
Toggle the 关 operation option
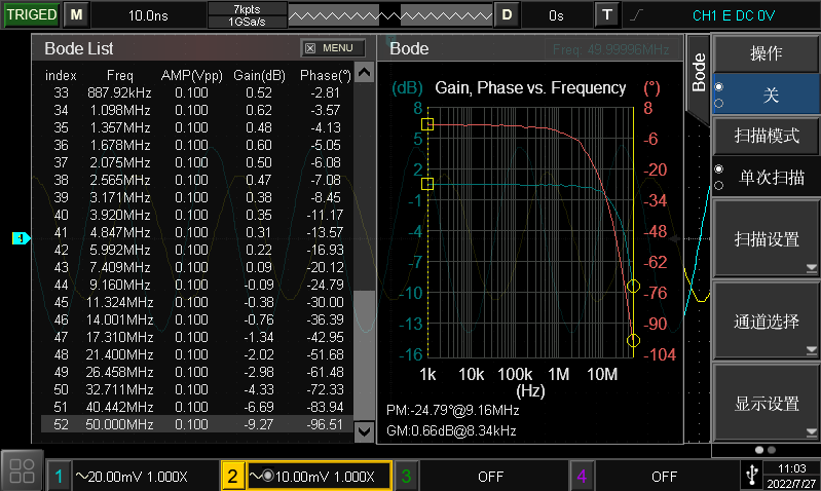pos(770,95)
